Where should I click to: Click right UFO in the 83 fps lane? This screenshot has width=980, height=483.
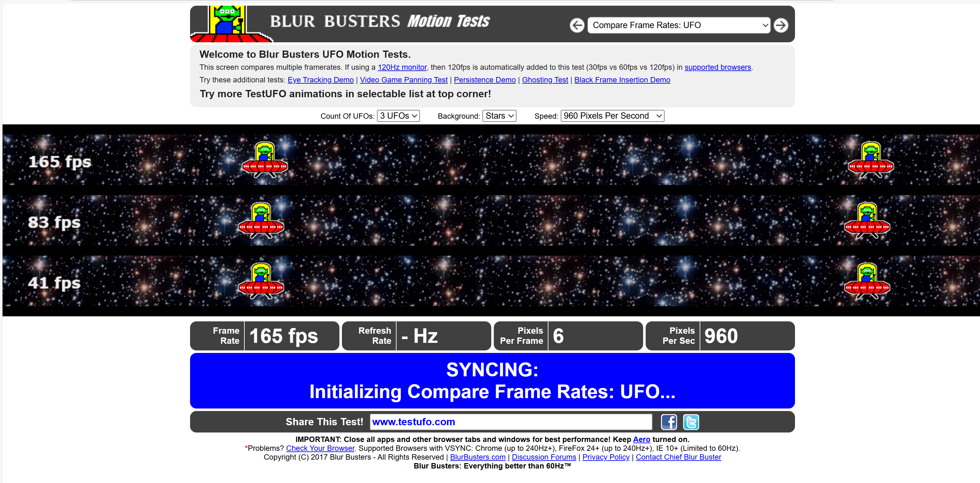click(x=867, y=220)
